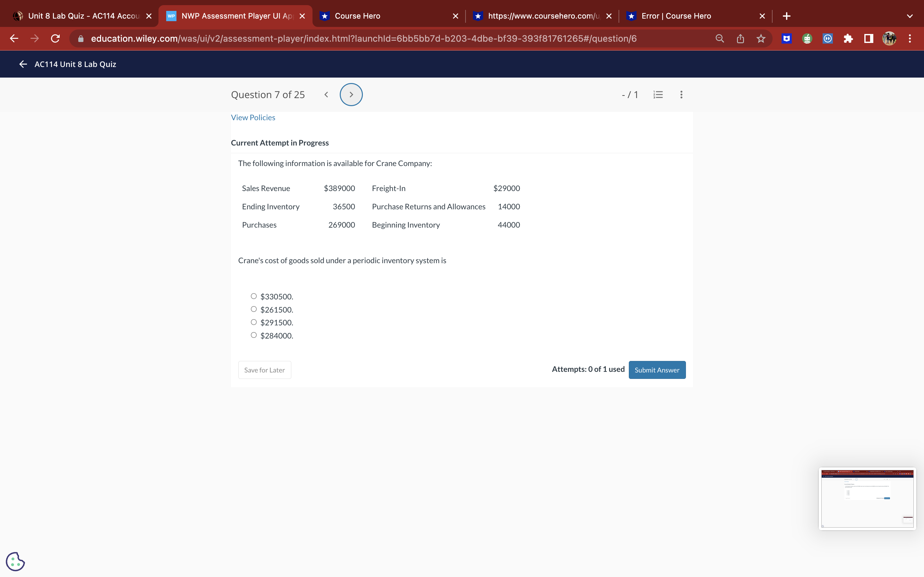Image resolution: width=924 pixels, height=577 pixels.
Task: Click the Submit Answer button
Action: coord(657,370)
